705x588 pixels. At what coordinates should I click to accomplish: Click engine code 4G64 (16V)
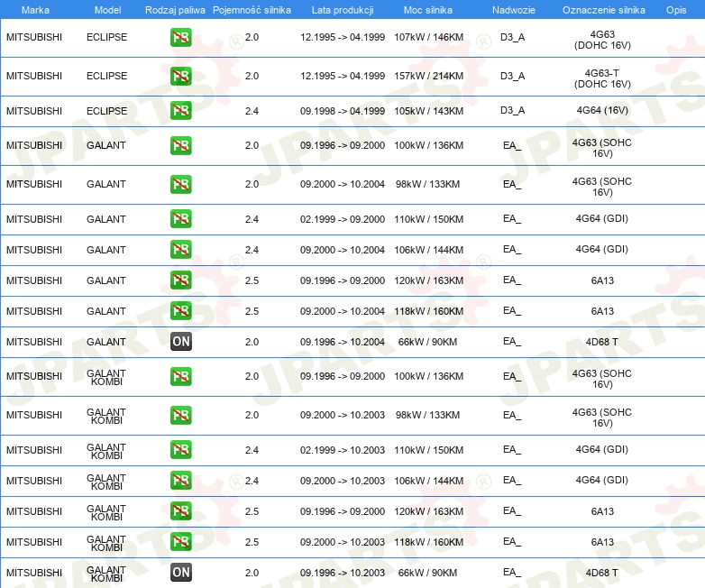(602, 110)
